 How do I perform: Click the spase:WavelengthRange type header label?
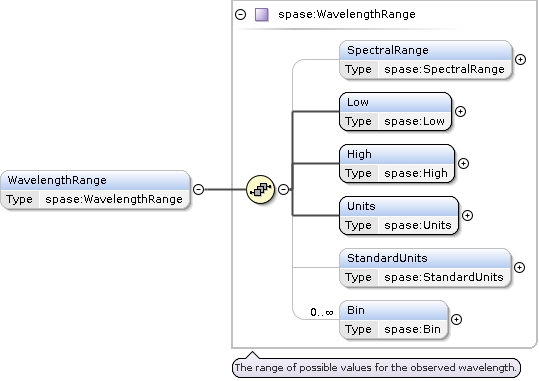[347, 14]
